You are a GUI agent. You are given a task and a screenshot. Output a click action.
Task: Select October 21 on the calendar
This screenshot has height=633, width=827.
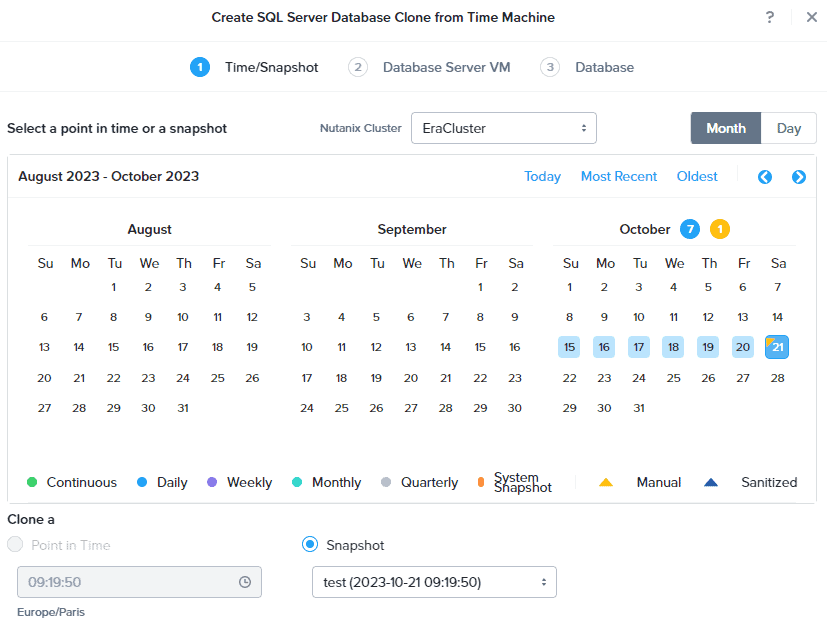[777, 347]
